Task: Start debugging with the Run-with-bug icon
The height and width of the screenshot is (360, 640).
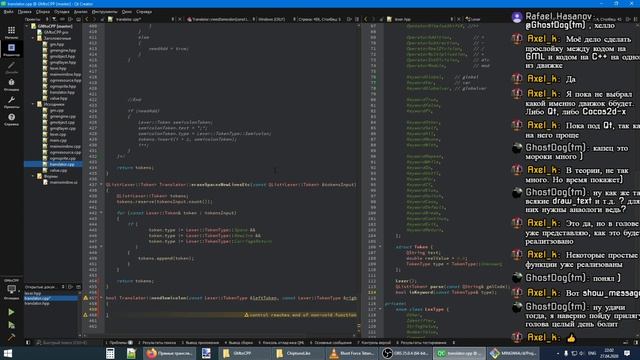Action: pyautogui.click(x=11, y=325)
